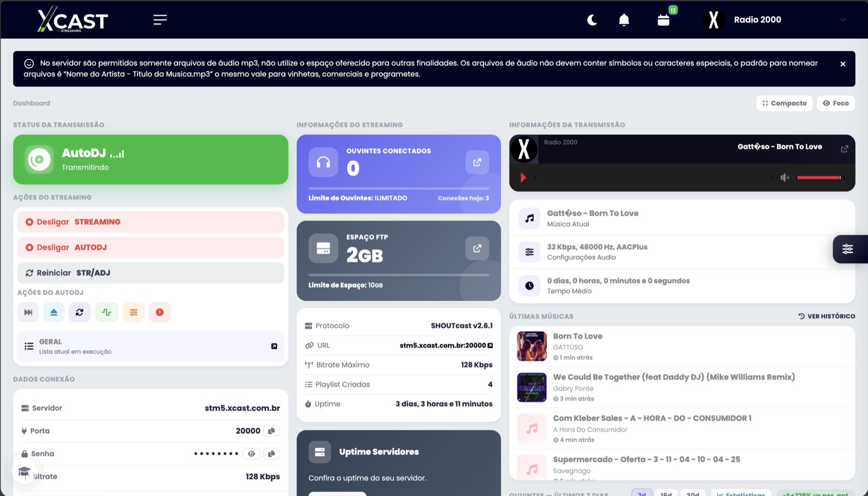Click the Tempo Médio clock icon
The image size is (868, 496).
point(529,286)
